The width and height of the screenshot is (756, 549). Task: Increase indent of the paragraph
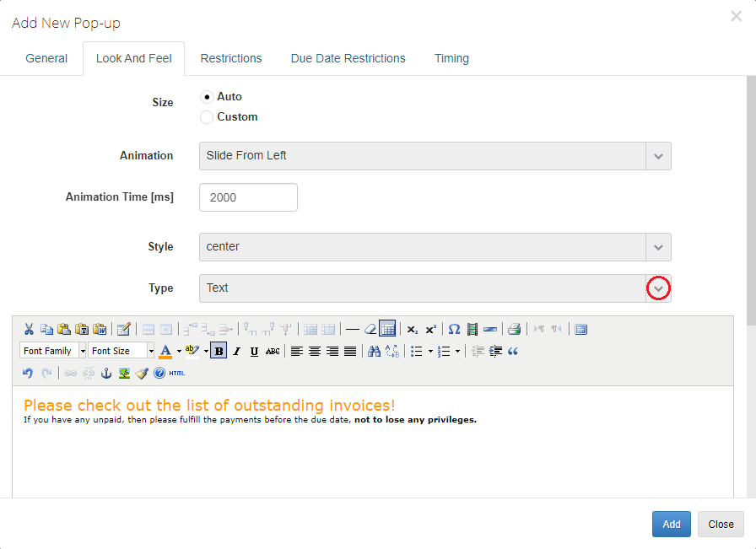pyautogui.click(x=495, y=352)
